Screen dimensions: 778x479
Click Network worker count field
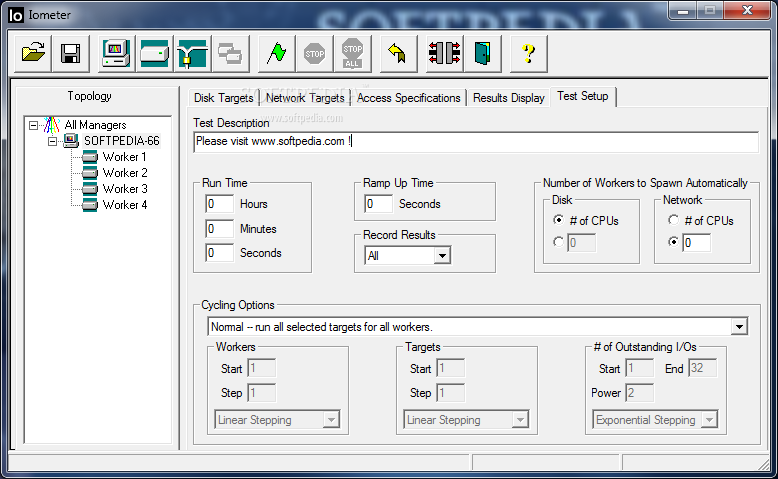click(x=696, y=243)
